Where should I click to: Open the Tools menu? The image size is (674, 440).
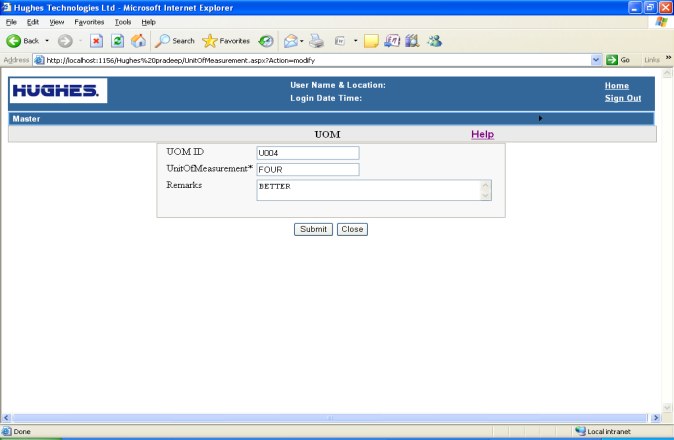123,21
